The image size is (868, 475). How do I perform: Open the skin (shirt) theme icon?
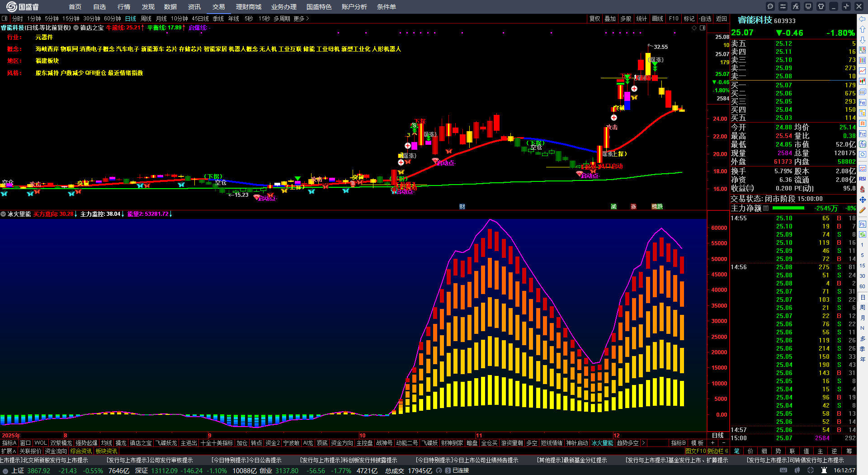821,6
